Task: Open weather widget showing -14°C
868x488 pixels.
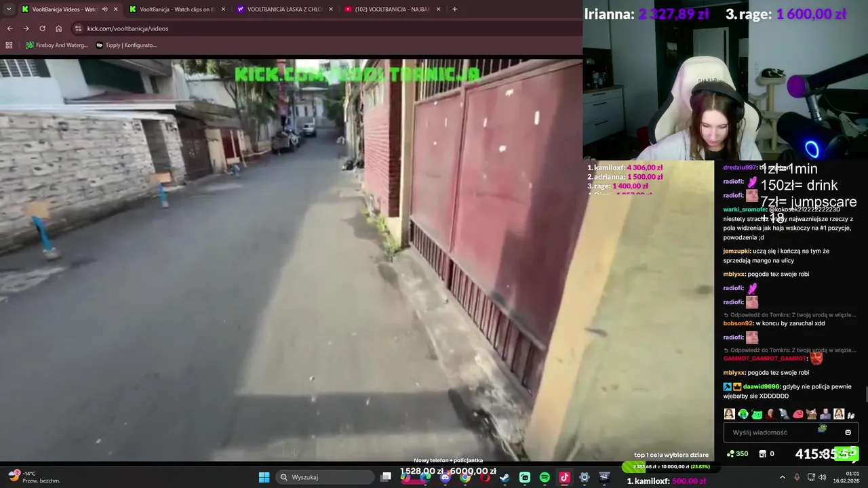Action: tap(35, 477)
